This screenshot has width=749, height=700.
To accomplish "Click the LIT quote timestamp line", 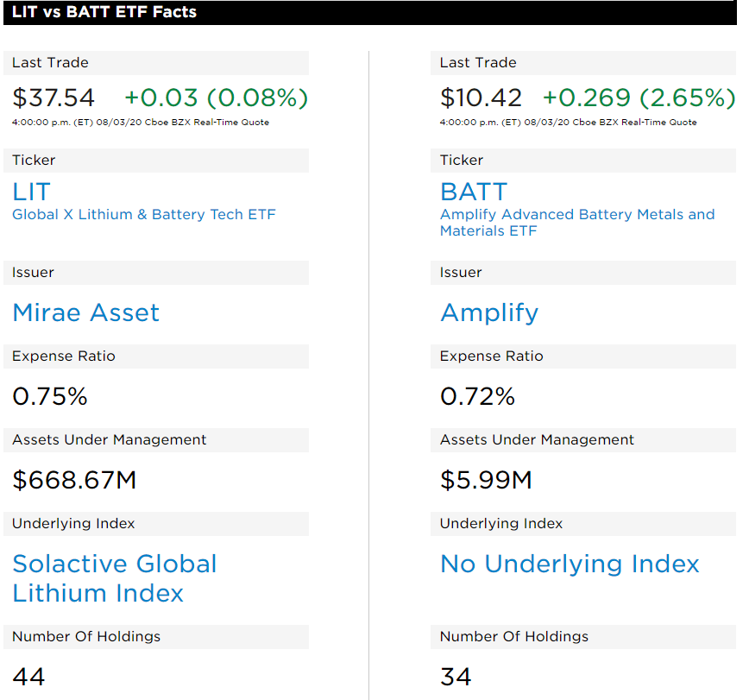I will [141, 123].
